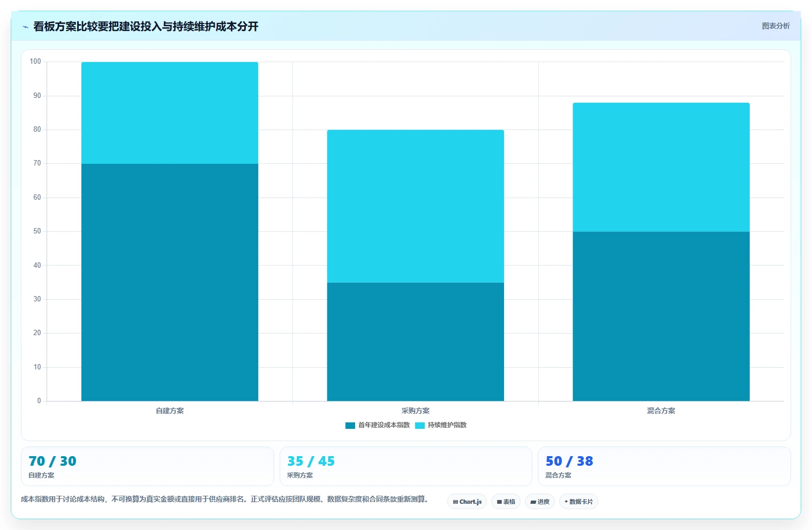Click the y-axis tick label 40

click(37, 266)
